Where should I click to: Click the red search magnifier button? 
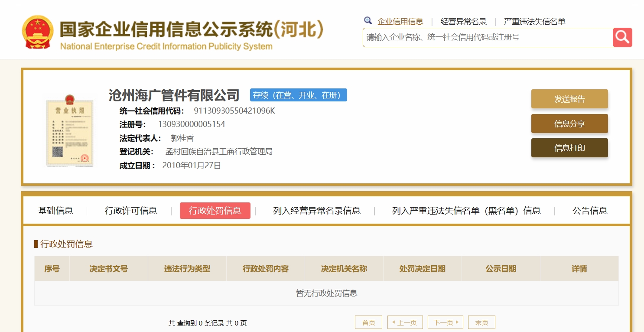(x=622, y=37)
